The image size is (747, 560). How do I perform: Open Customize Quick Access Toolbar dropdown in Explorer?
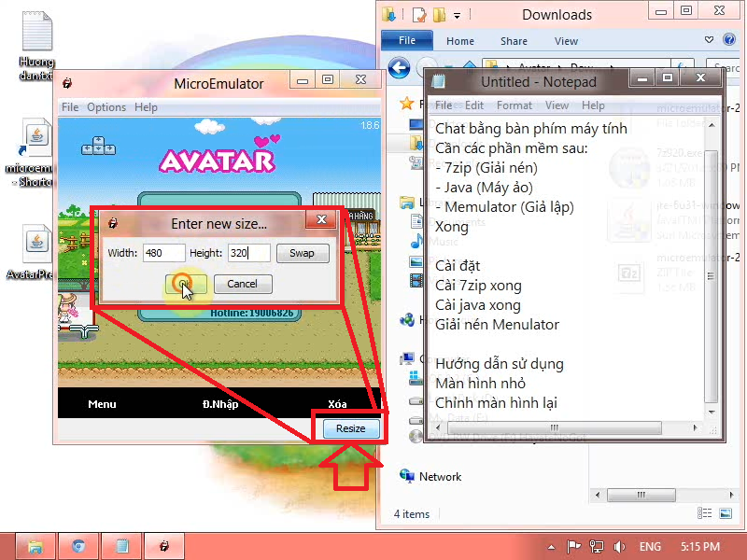457,16
